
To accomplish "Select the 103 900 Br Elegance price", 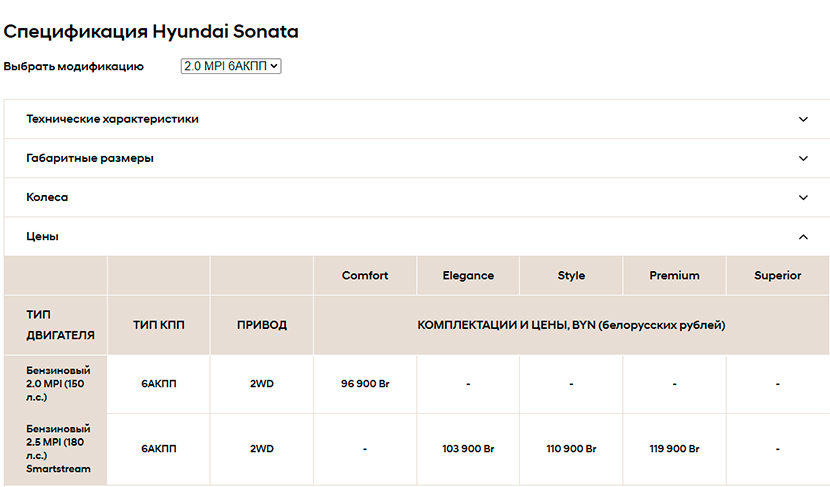I will [468, 449].
